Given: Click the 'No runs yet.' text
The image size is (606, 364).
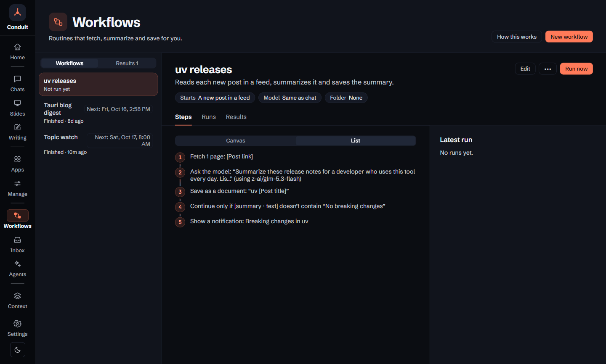Looking at the screenshot, I should click(x=457, y=153).
